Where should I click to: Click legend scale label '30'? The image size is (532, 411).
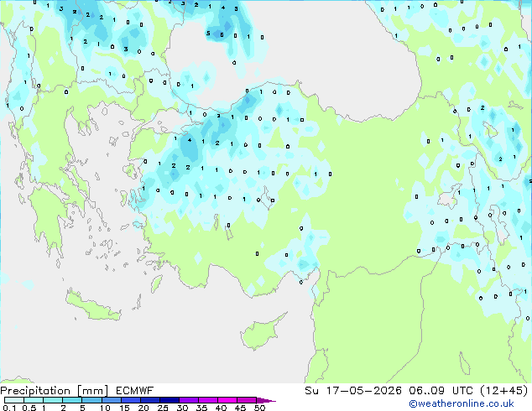182,408
